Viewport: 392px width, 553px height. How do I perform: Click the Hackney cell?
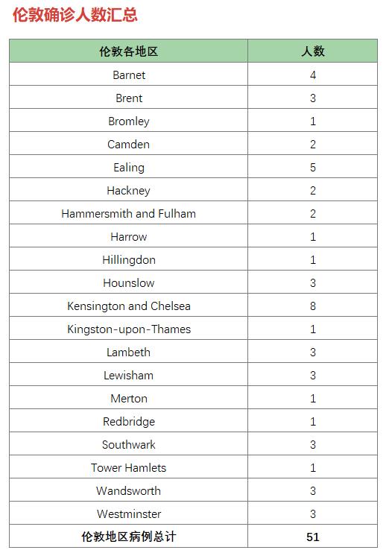[129, 190]
